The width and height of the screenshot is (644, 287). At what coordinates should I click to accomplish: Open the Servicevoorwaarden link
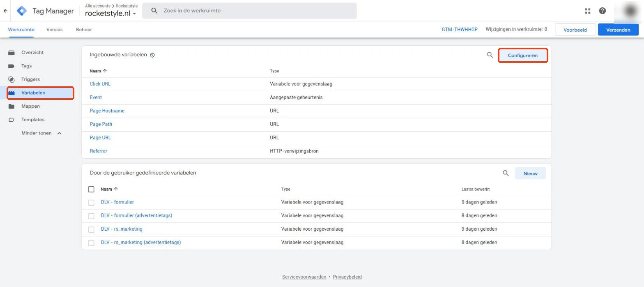304,277
